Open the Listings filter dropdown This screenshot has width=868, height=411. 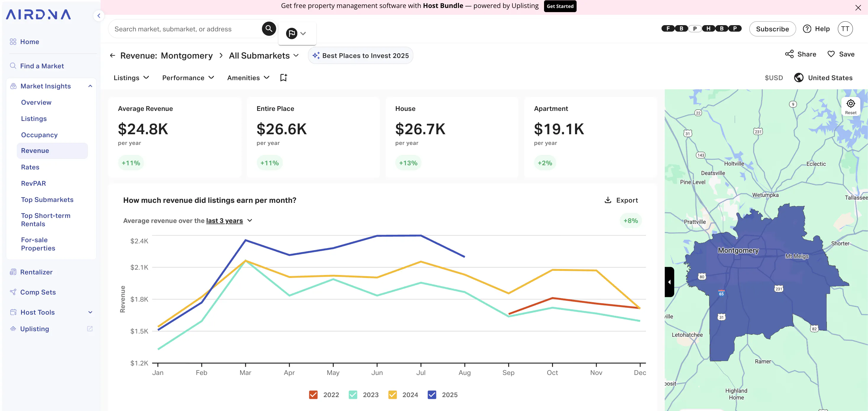131,78
